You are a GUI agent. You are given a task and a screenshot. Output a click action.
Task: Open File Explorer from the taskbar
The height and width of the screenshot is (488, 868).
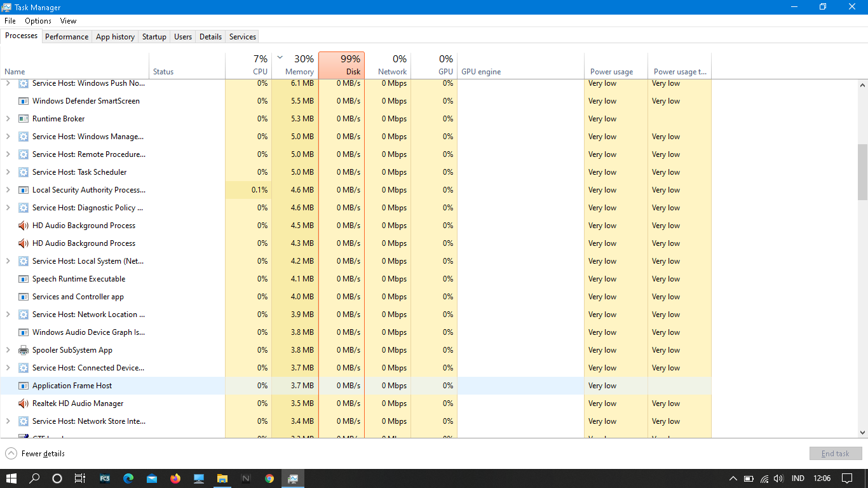pos(222,478)
